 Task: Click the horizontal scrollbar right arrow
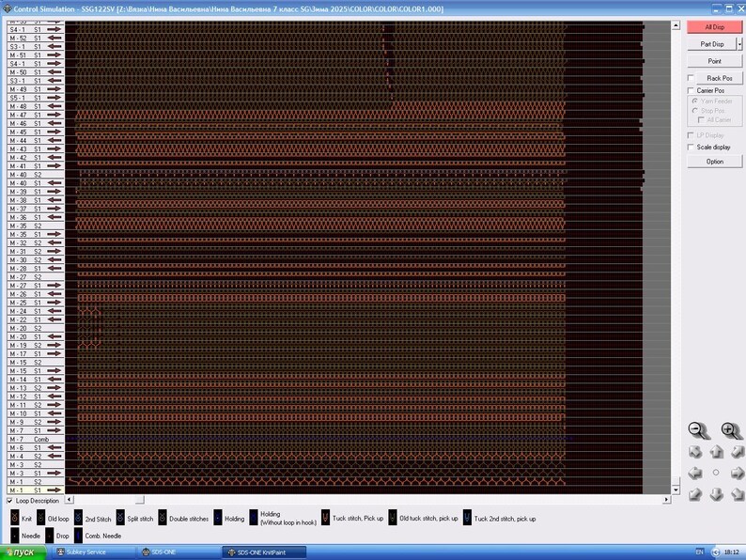click(666, 500)
